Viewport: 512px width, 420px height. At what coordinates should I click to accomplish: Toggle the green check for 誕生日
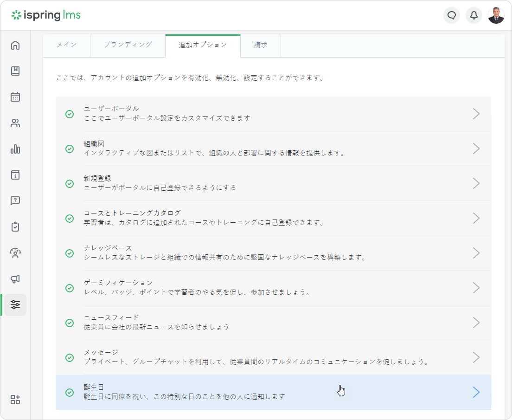[70, 392]
